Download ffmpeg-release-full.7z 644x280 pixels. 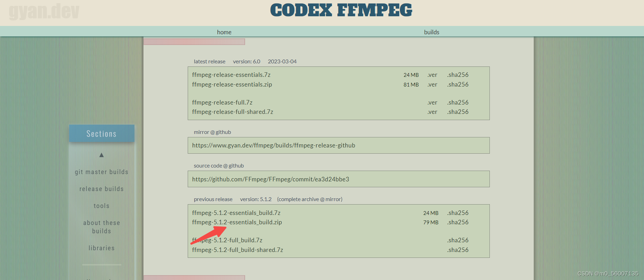tap(222, 102)
